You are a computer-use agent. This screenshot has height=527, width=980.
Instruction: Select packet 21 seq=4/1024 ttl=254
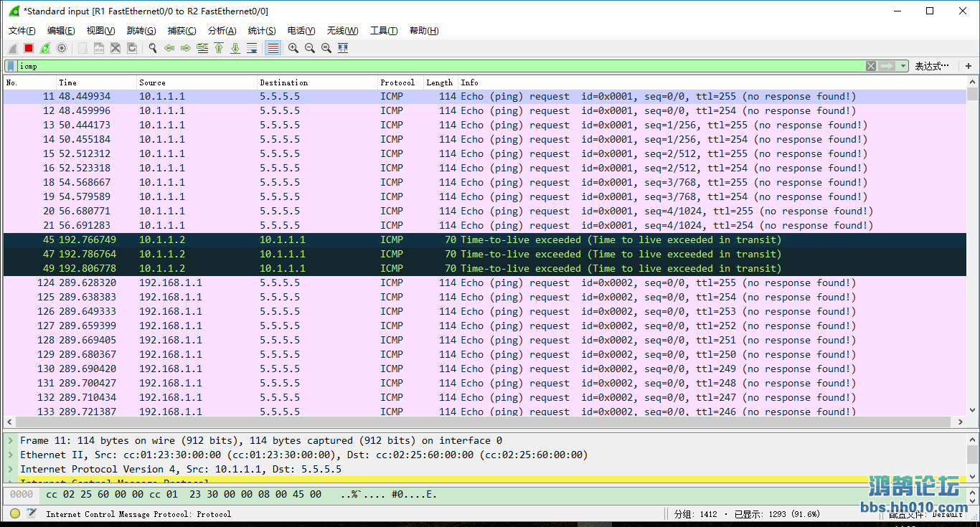485,226
